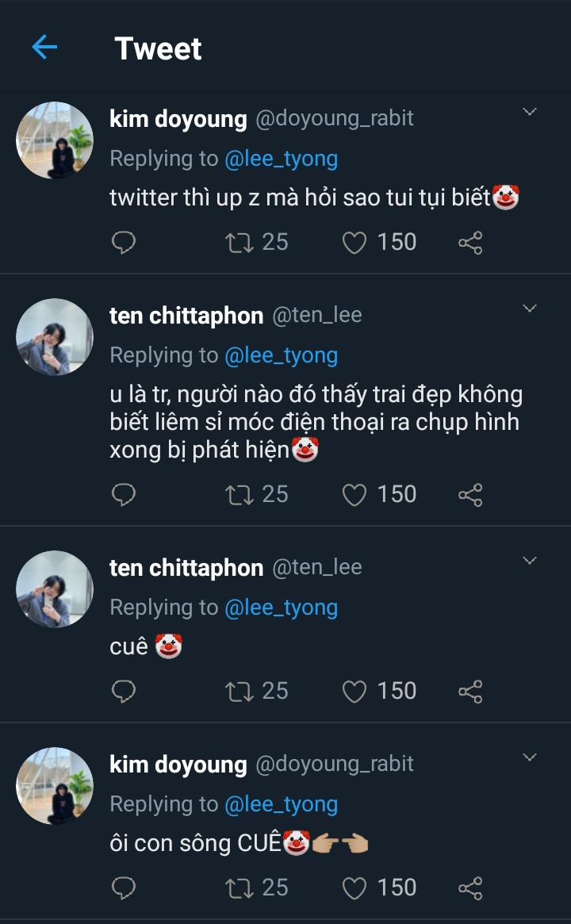Expand menu chevron on 'u là tr' tweet
Screen dimensions: 571x924
click(530, 309)
